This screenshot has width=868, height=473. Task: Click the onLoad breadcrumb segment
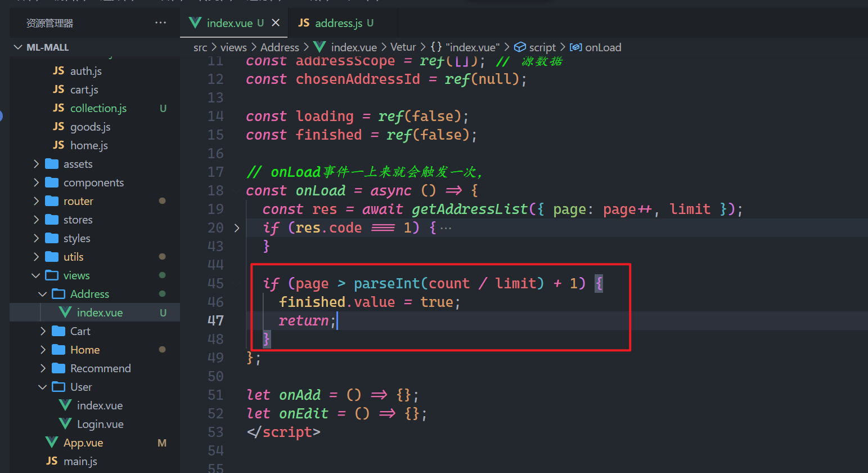click(603, 47)
